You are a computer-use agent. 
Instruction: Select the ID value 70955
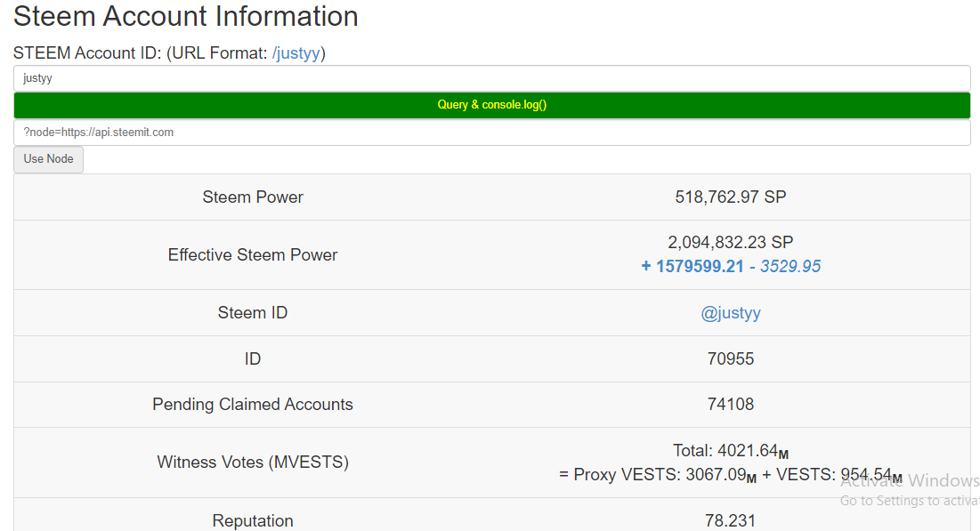tap(731, 359)
